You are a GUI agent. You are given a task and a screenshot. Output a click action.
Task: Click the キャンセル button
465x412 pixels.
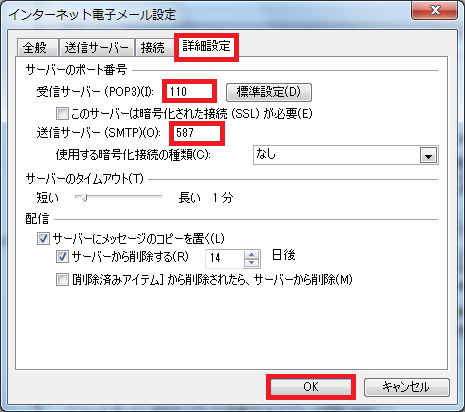point(406,387)
